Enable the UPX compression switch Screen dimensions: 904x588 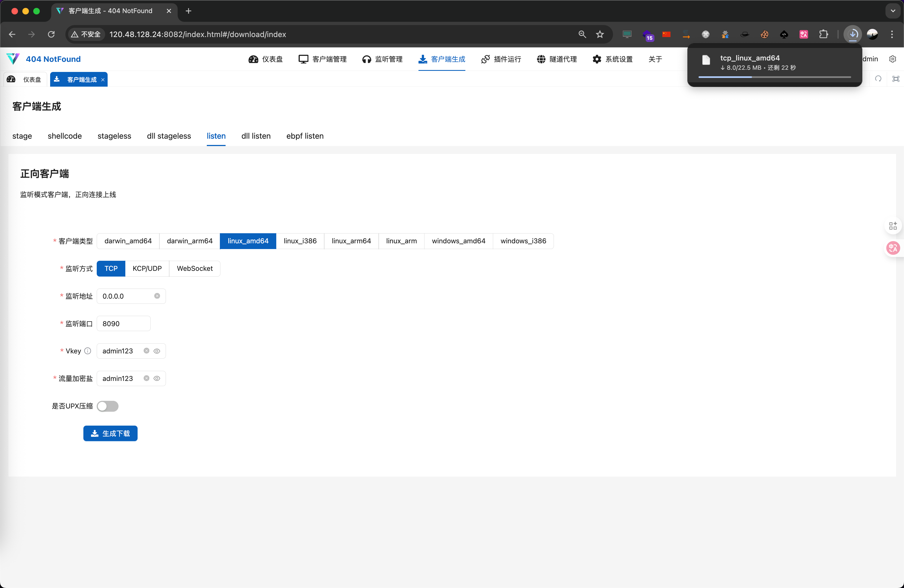tap(108, 406)
